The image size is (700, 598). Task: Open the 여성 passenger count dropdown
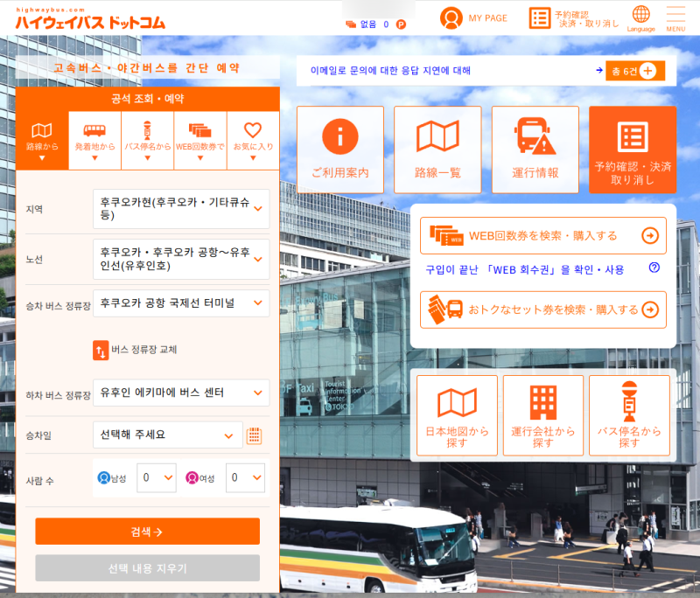[x=246, y=477]
